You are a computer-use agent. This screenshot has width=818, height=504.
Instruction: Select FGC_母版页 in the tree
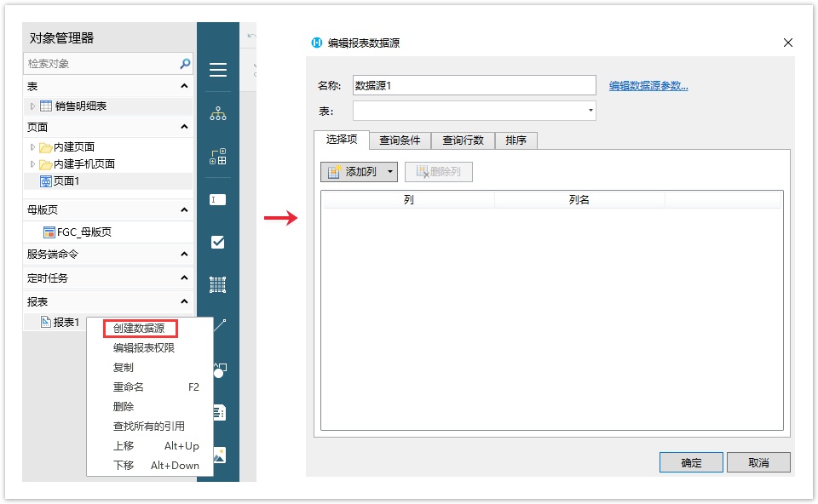coord(84,232)
